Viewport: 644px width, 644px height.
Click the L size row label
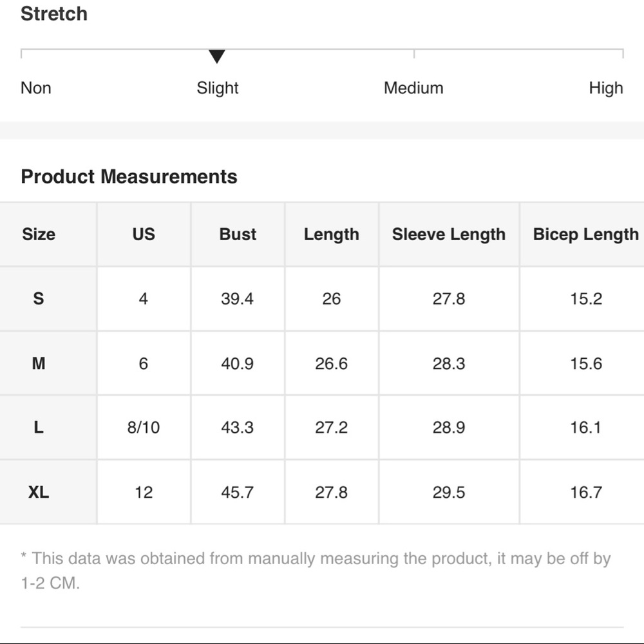coord(39,428)
